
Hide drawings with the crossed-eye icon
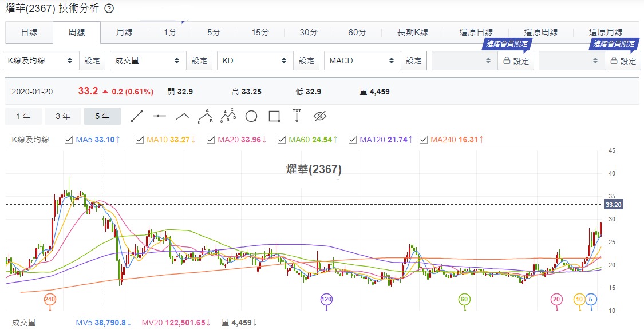click(x=319, y=116)
